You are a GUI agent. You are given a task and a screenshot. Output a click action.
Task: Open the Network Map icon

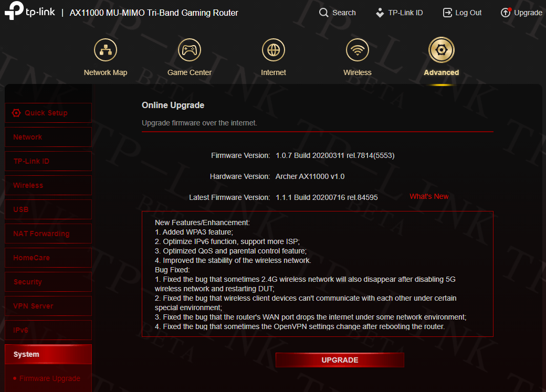click(x=106, y=50)
